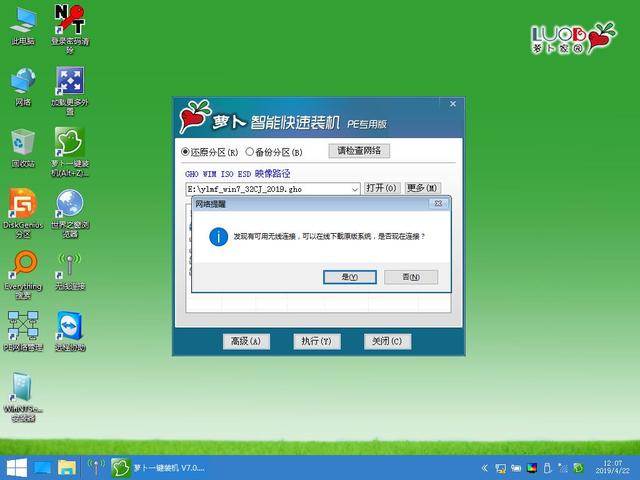This screenshot has height=480, width=640.
Task: Open the WinNTSetup installer desktop icon
Action: [x=23, y=397]
